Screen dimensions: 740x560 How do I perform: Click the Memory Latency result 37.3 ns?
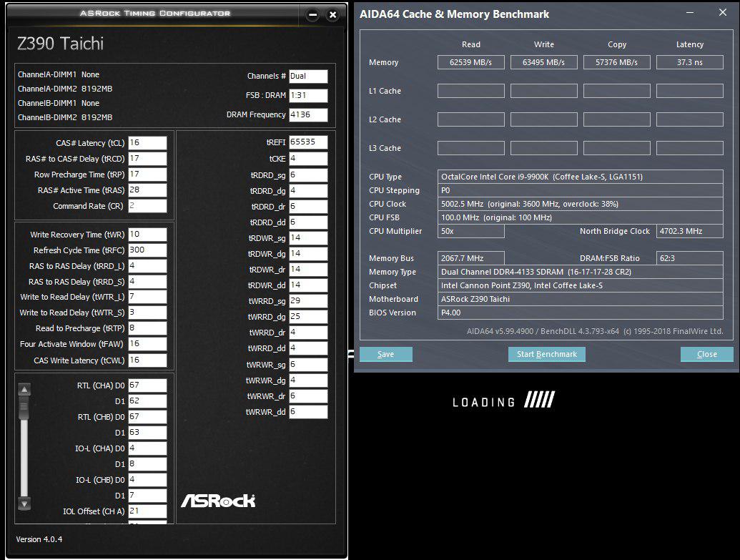[689, 62]
